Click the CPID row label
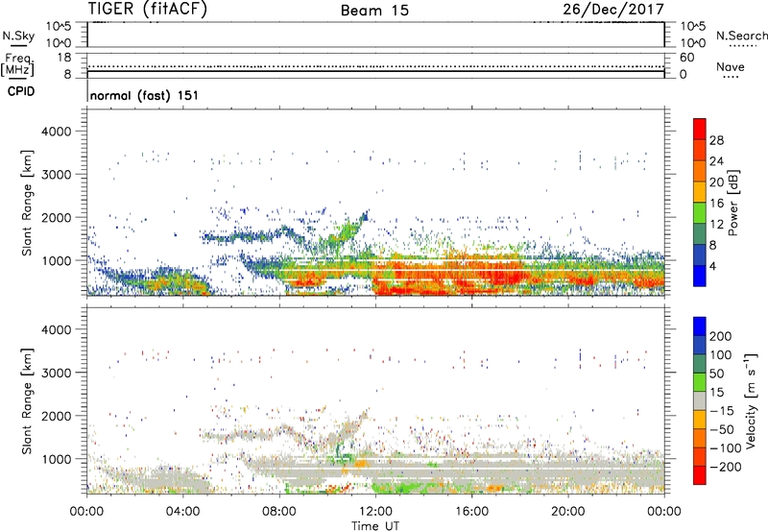The image size is (768, 532). click(21, 91)
